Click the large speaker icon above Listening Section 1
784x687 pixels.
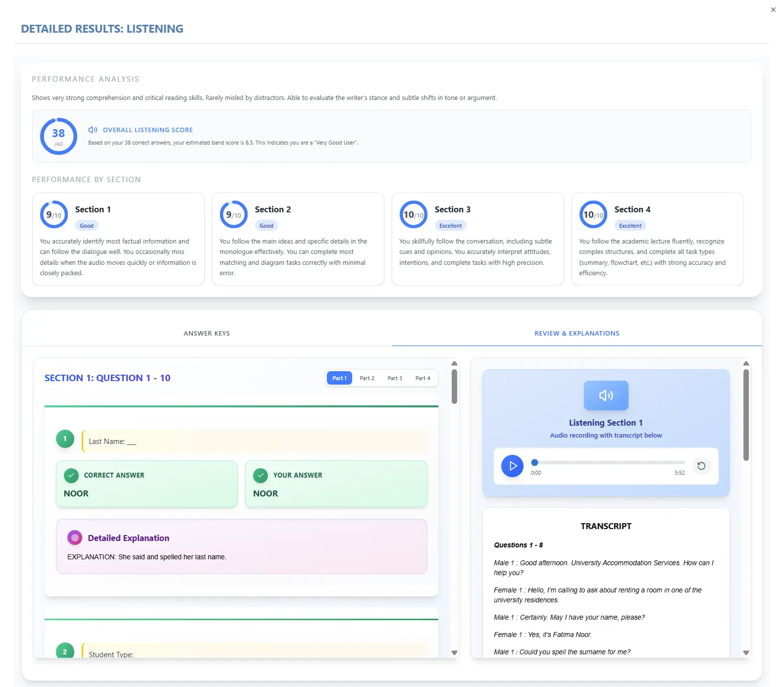click(x=606, y=395)
